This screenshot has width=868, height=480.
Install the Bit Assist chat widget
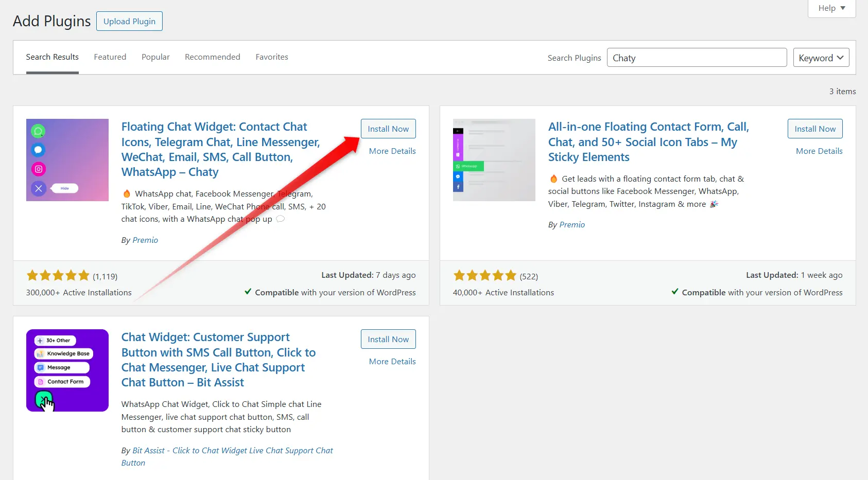[x=388, y=339]
